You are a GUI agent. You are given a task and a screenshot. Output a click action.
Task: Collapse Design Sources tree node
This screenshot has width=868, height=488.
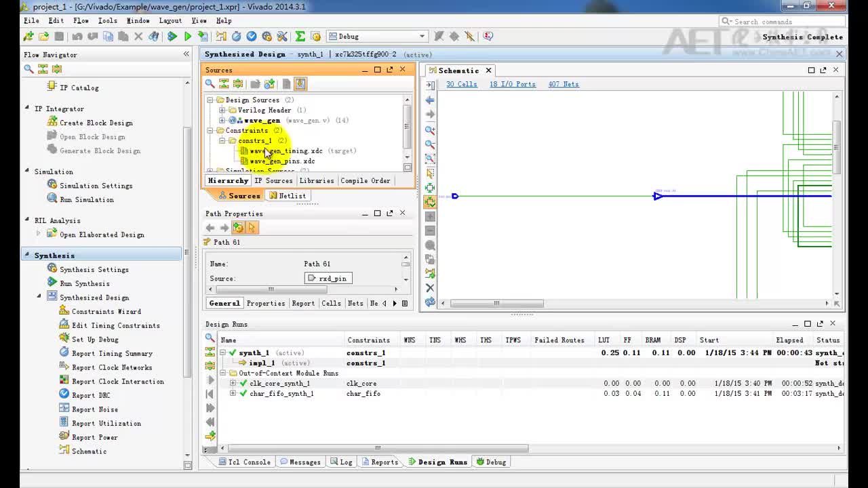coord(210,100)
